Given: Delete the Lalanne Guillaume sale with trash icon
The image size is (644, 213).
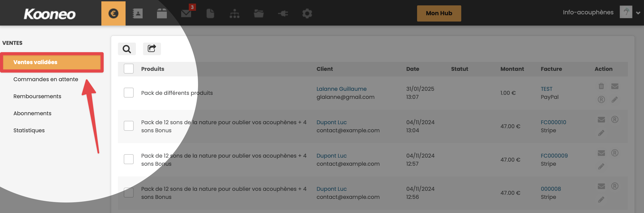Looking at the screenshot, I should [601, 86].
